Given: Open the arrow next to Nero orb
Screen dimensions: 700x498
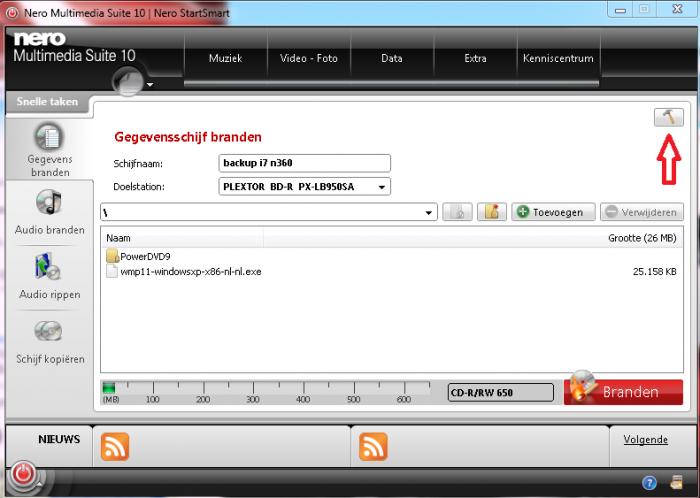Looking at the screenshot, I should [150, 84].
